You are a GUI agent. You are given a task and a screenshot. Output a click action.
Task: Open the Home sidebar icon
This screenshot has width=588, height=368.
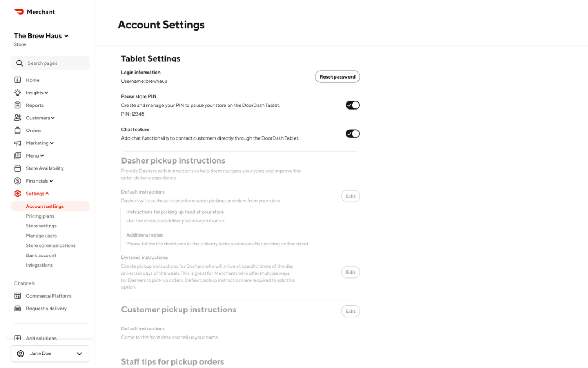19,80
